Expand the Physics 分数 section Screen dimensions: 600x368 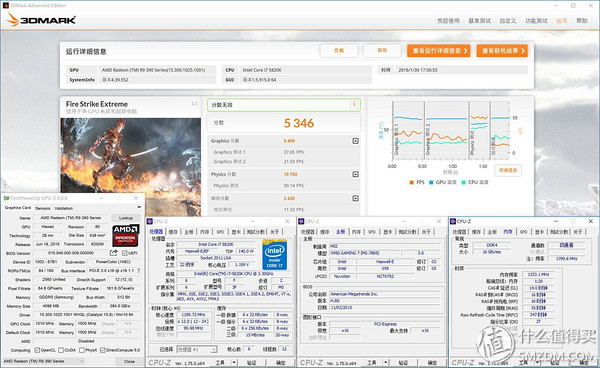355,174
